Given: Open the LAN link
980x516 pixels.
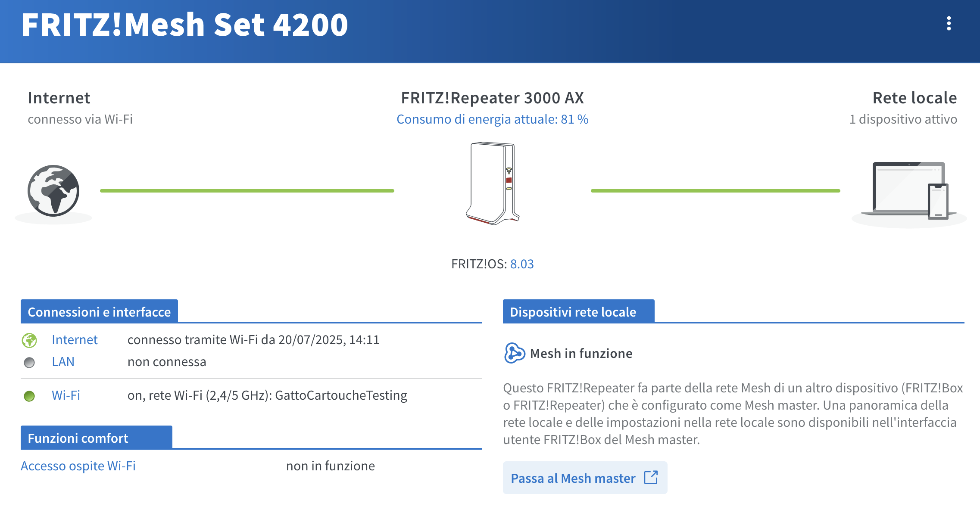Looking at the screenshot, I should [x=63, y=362].
